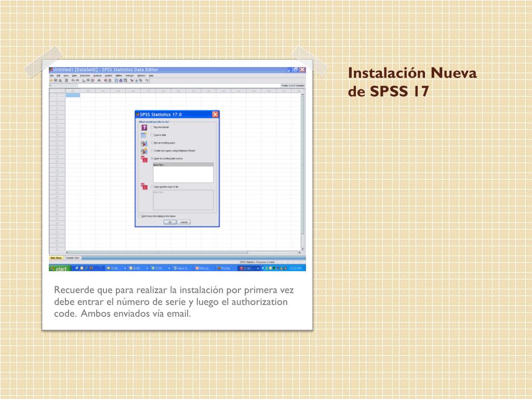Open the Add-ons menu

coord(129,76)
